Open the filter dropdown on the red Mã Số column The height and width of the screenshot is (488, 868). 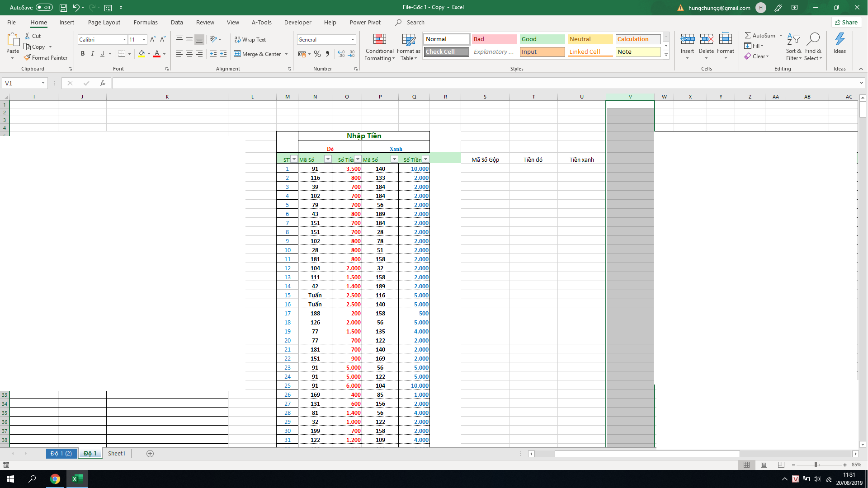click(328, 159)
